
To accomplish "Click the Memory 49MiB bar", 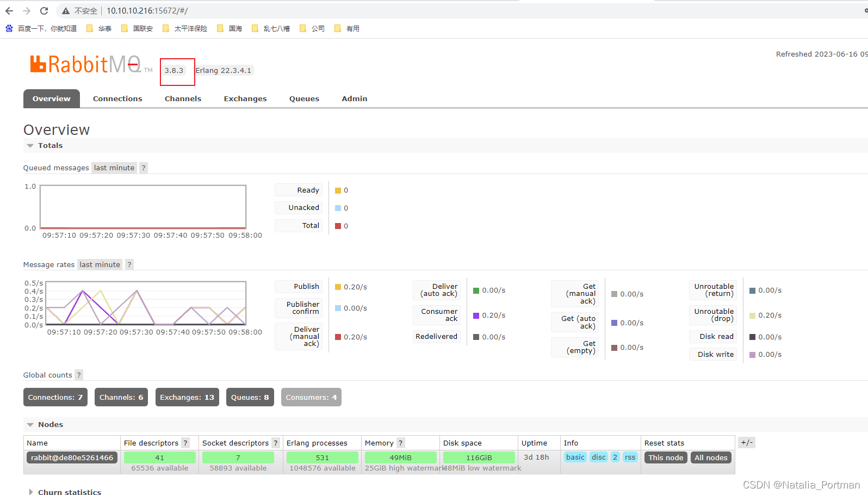I will pyautogui.click(x=400, y=457).
